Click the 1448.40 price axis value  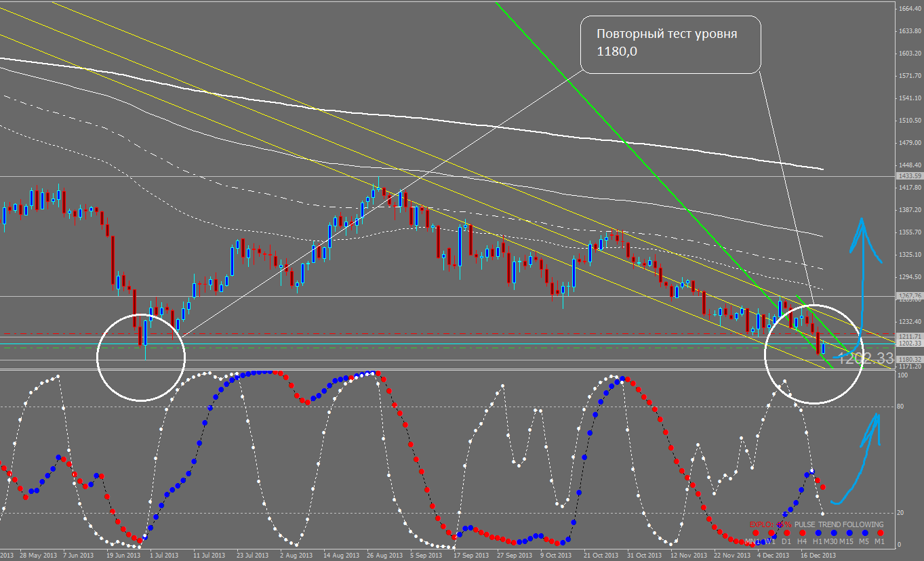point(910,165)
